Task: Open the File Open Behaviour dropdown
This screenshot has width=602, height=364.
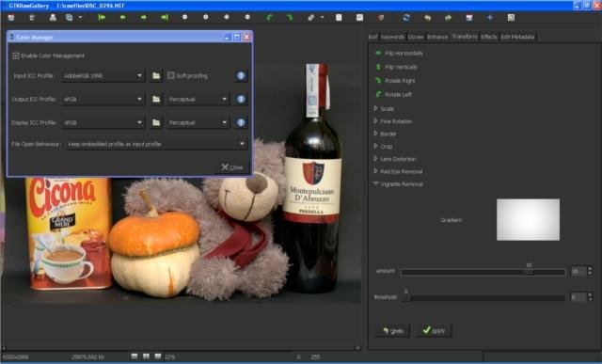Action: click(157, 144)
